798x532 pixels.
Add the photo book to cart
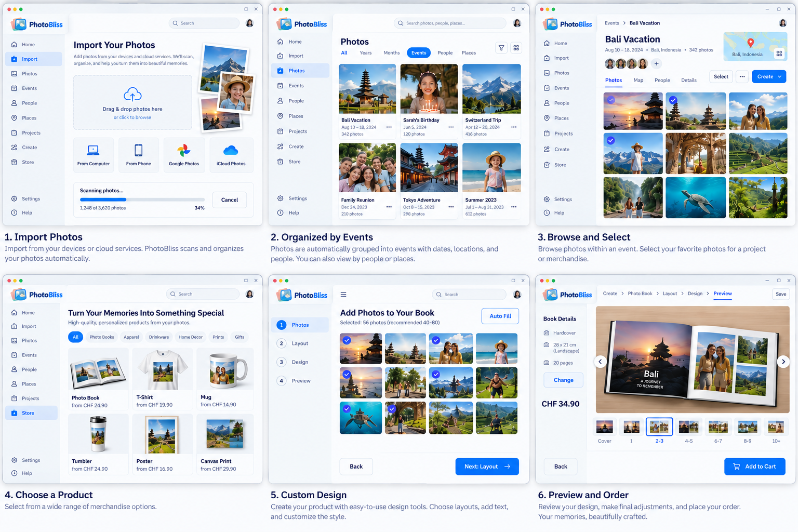(x=755, y=467)
